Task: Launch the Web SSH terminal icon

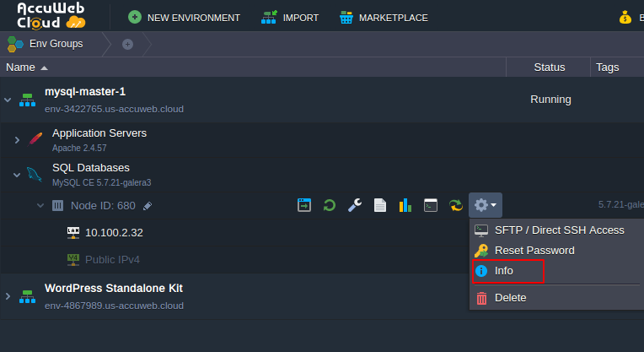Action: click(430, 205)
